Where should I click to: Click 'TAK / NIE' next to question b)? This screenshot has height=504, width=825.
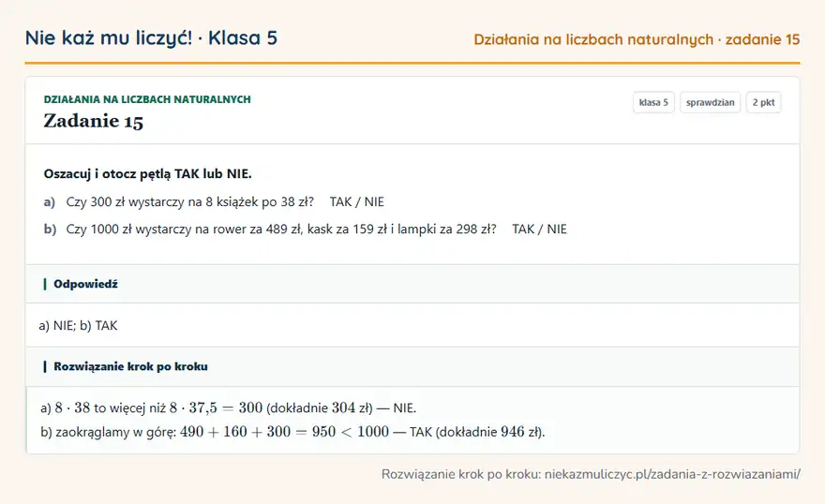click(x=539, y=230)
